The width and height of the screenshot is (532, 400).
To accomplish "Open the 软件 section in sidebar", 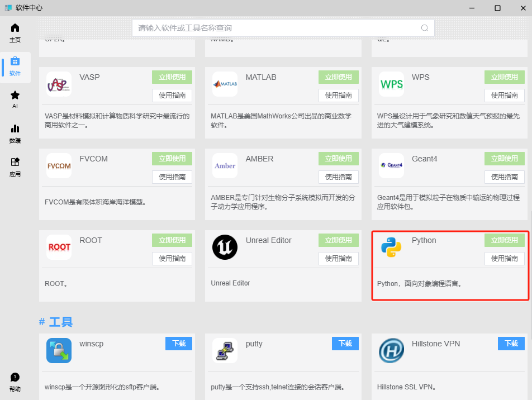I will click(x=15, y=66).
